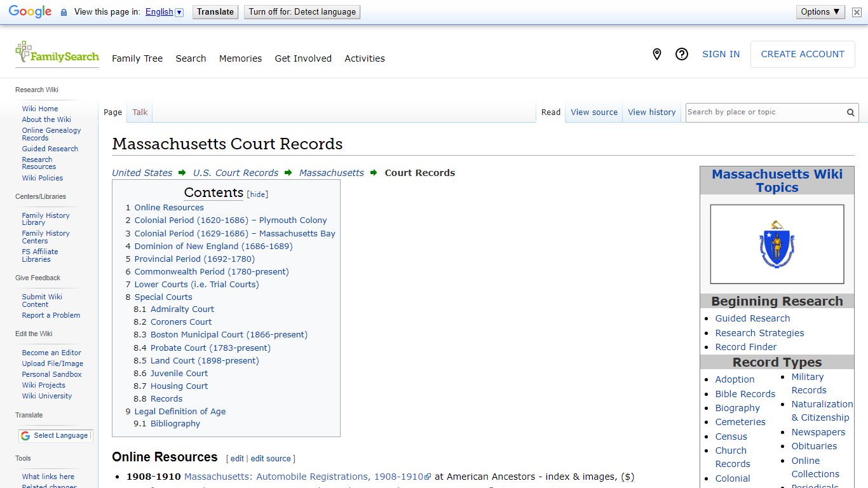This screenshot has height=488, width=868.
Task: Open Family History Library link
Action: tap(46, 219)
